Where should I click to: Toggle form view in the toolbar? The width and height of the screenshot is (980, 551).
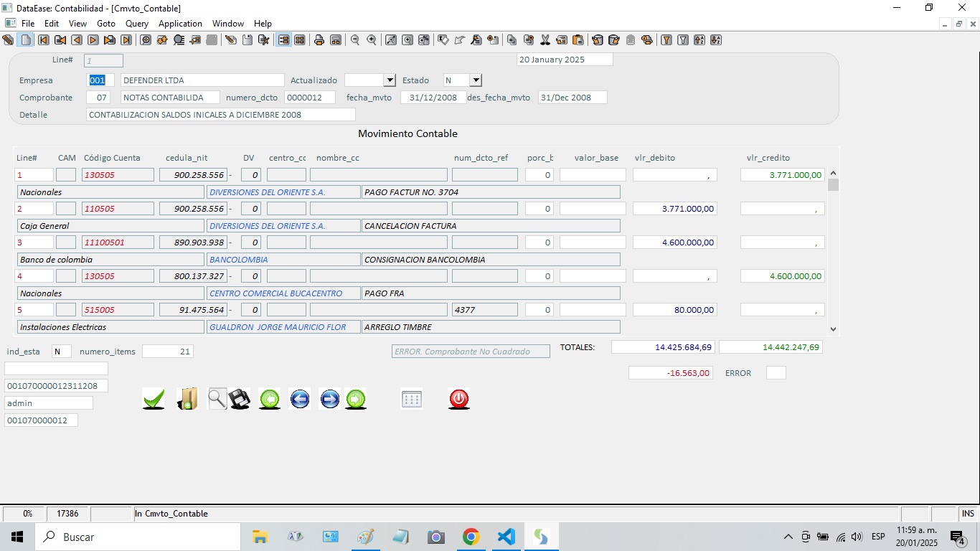284,40
